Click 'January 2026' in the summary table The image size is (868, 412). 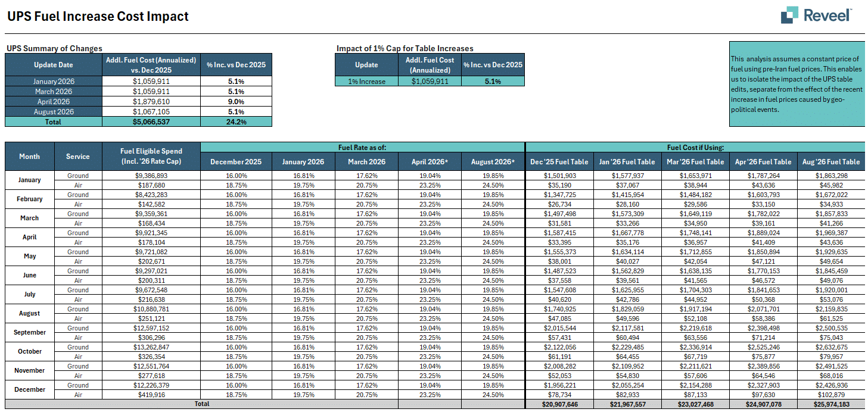[x=54, y=82]
